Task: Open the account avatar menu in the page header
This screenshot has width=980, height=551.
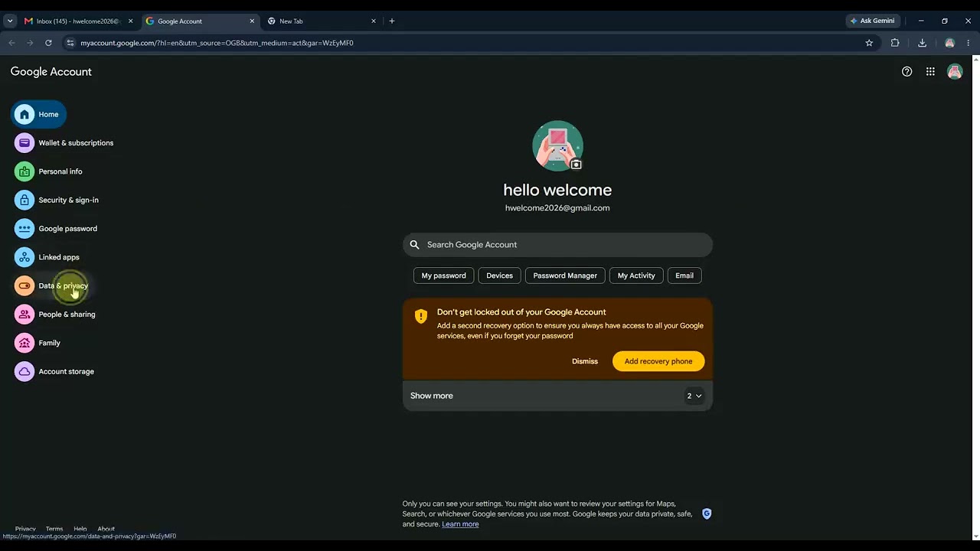Action: point(955,72)
